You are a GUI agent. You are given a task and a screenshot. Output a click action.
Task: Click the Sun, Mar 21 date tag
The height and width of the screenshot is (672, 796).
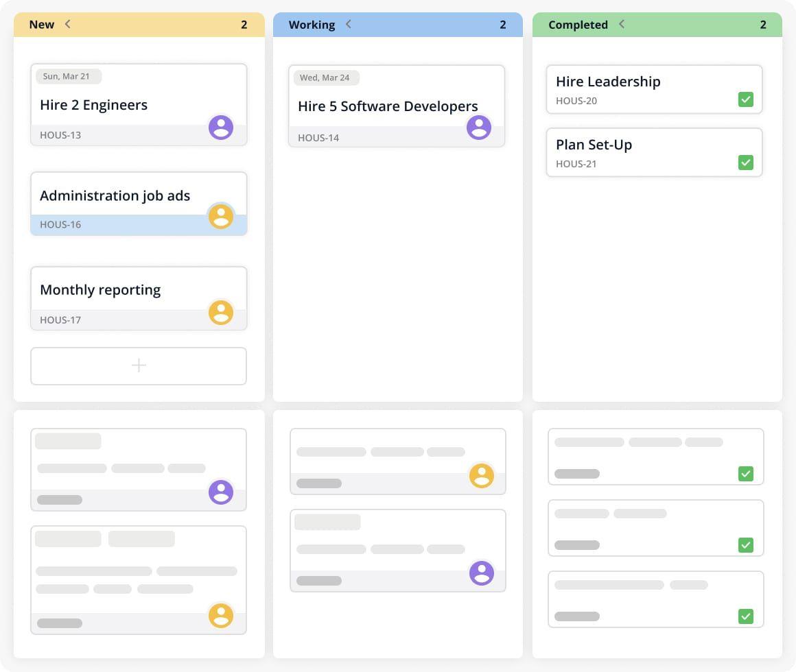pyautogui.click(x=69, y=77)
